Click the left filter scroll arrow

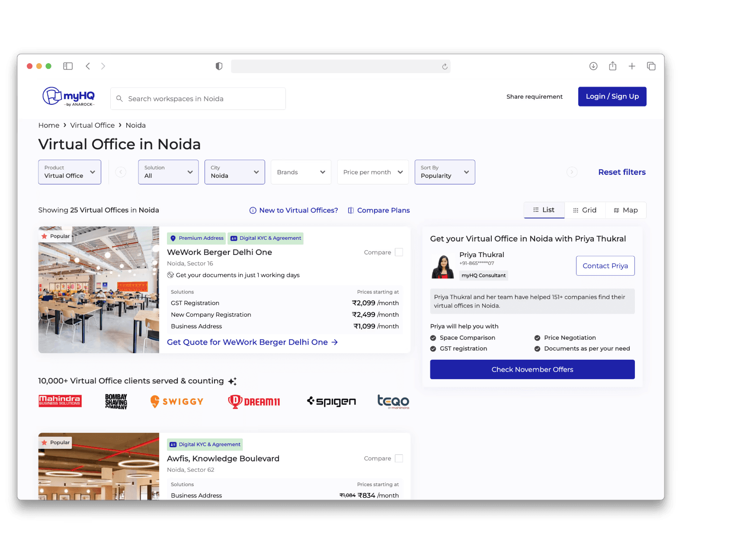(121, 172)
